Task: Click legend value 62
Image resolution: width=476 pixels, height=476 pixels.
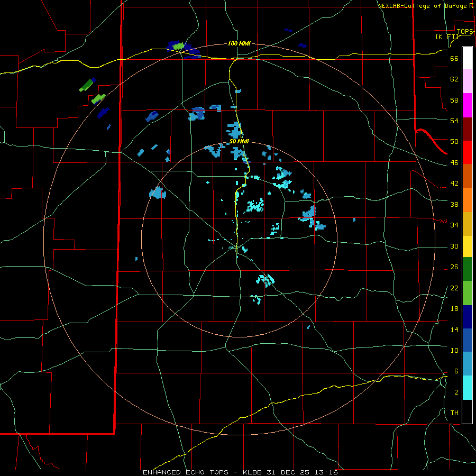Action: pos(454,79)
